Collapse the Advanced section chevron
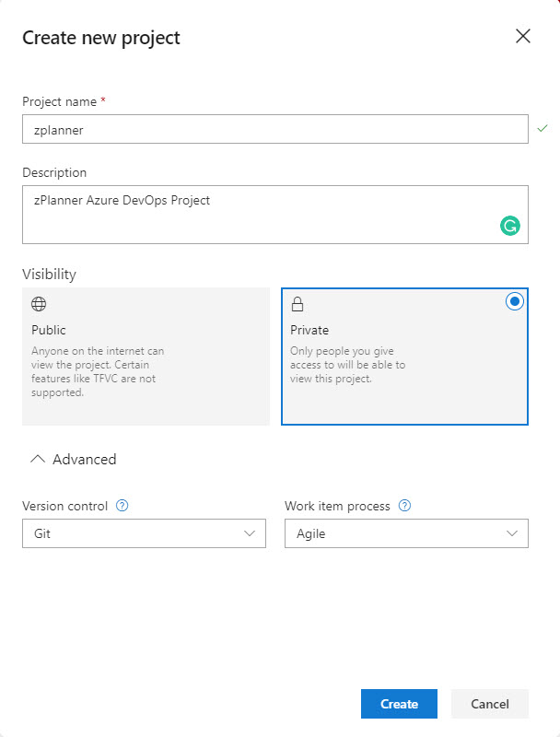Image resolution: width=560 pixels, height=737 pixels. (38, 459)
